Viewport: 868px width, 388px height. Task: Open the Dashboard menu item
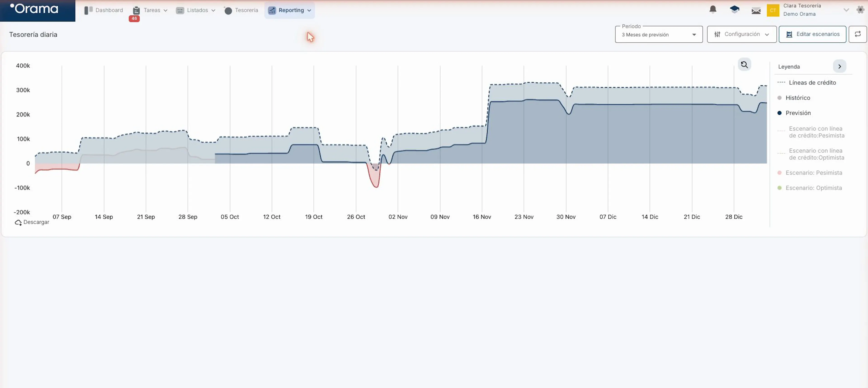[x=104, y=10]
